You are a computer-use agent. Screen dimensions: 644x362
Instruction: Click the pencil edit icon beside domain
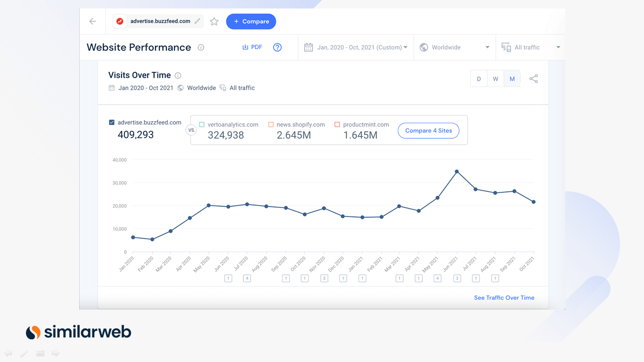pos(197,21)
